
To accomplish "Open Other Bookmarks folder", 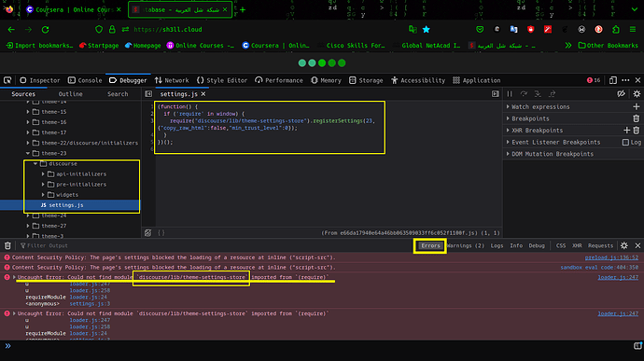I will click(x=609, y=45).
